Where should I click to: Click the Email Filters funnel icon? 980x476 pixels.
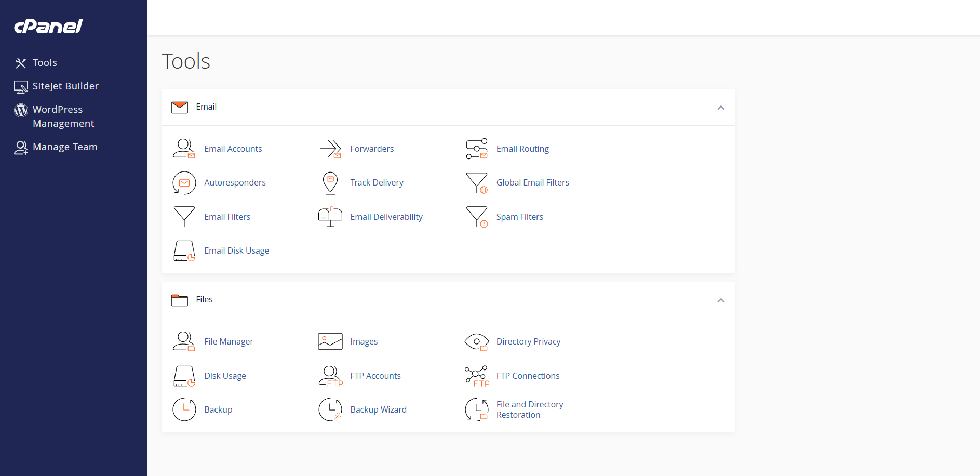click(x=184, y=217)
